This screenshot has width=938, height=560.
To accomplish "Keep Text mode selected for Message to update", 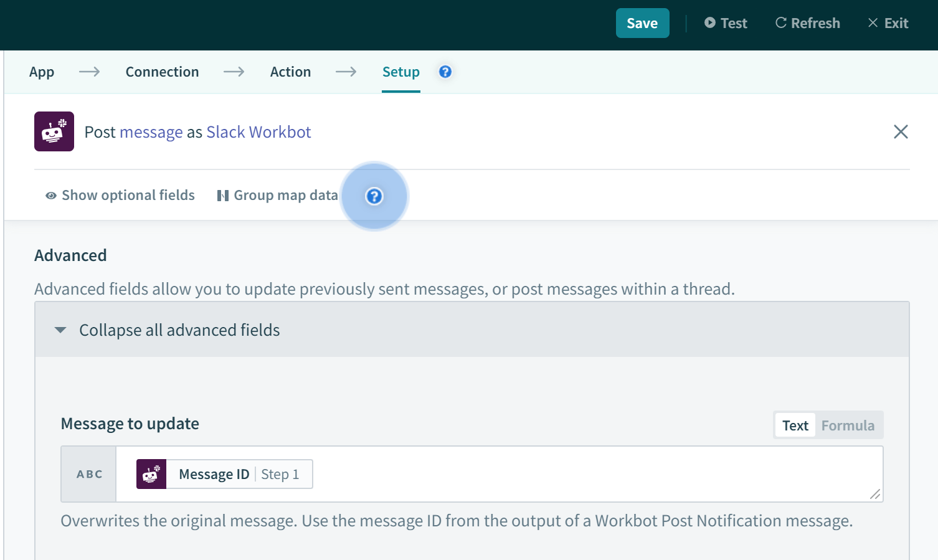I will 795,425.
